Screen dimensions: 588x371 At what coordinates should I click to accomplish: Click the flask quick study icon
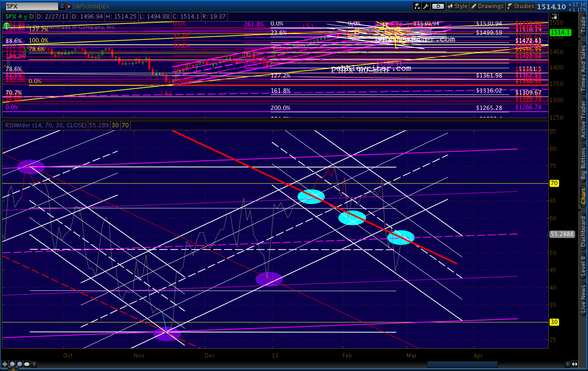pyautogui.click(x=417, y=6)
